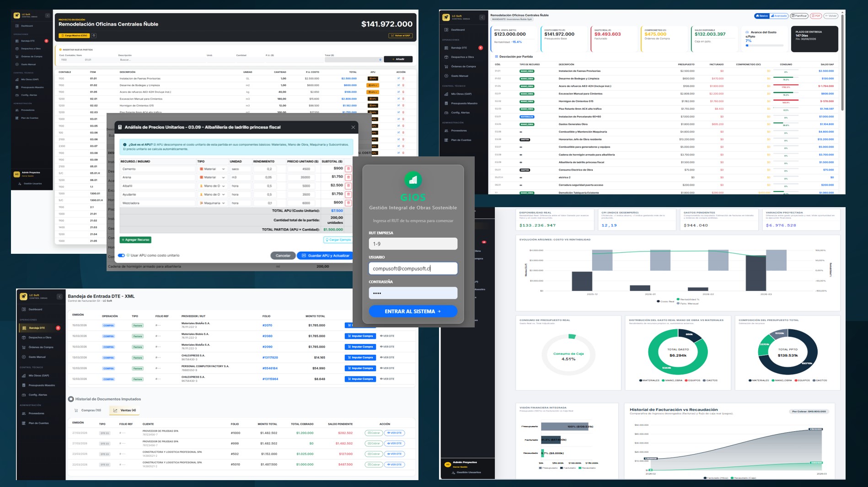Viewport: 868px width, 487px height.
Task: Click the consumo bar for Desarme de Bodegas y Limpieza
Action: 786,77
